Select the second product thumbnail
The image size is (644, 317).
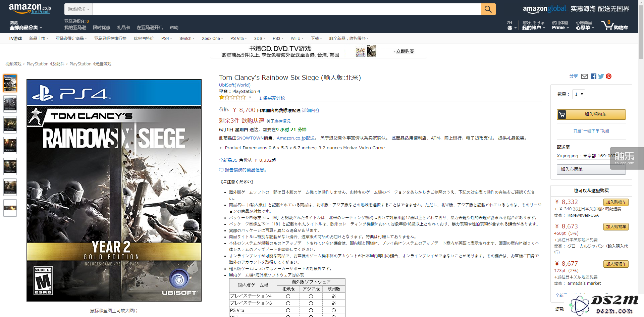(10, 104)
